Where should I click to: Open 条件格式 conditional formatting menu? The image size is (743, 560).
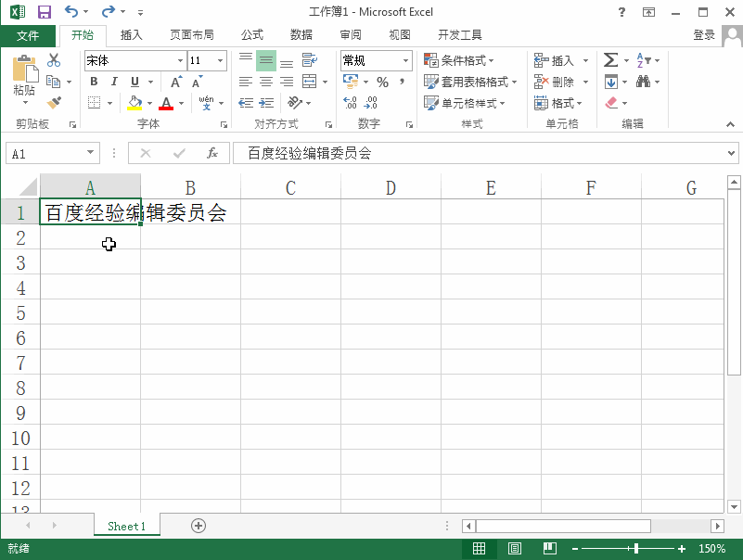click(458, 60)
